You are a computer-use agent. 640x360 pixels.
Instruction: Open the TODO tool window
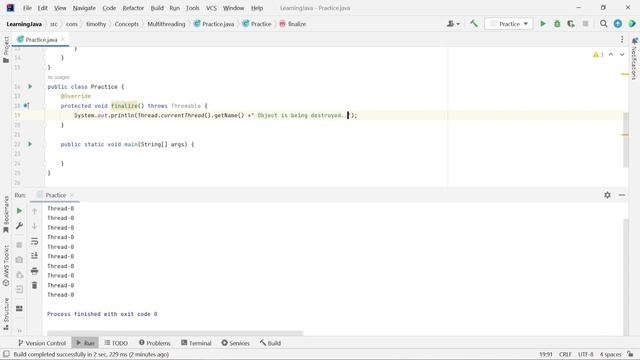(116, 343)
